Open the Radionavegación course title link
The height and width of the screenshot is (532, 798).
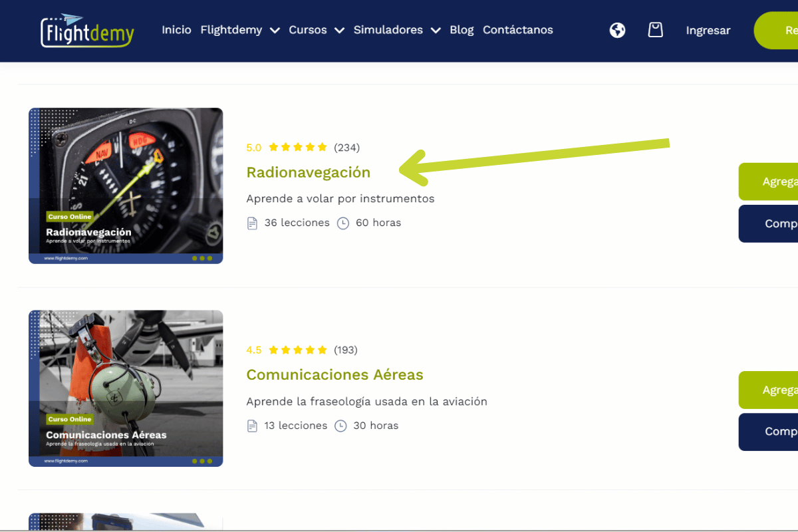308,172
